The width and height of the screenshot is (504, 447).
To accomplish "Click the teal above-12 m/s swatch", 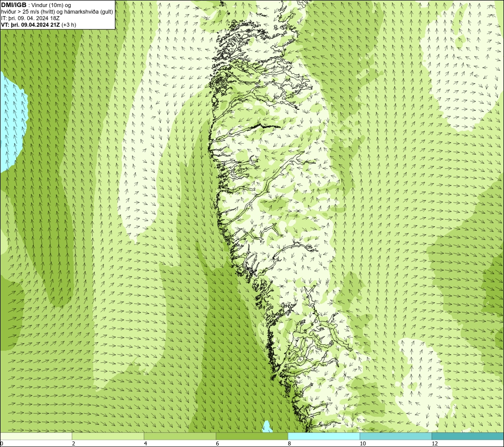I will 468,436.
